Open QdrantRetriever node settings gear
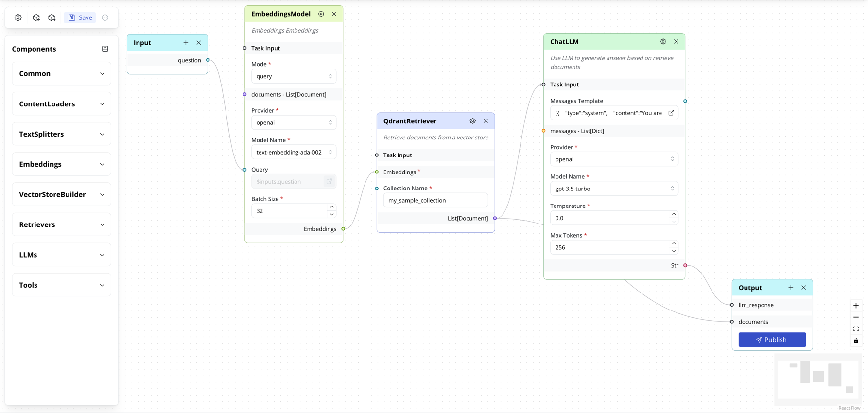 (473, 121)
